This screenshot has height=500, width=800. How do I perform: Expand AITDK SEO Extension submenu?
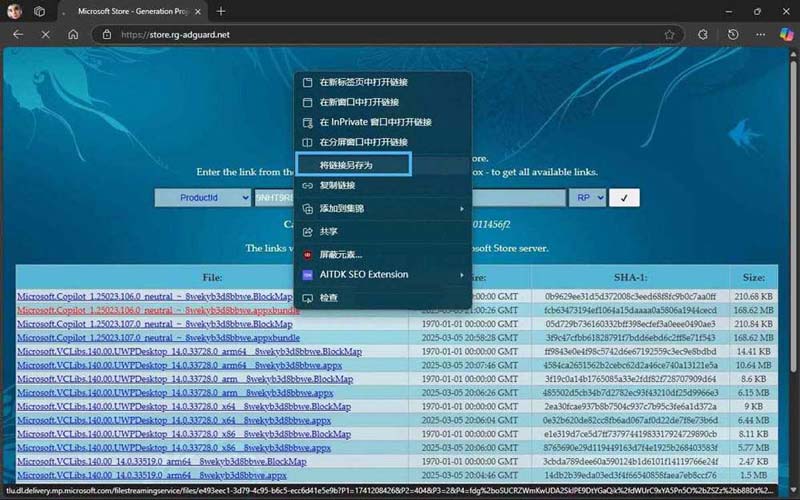click(x=383, y=274)
